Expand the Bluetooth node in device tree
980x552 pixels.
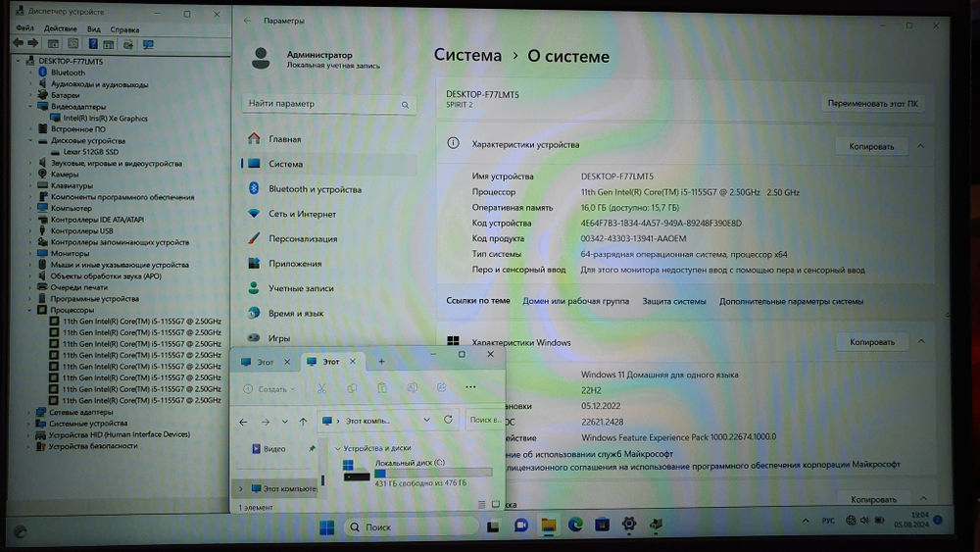[x=30, y=73]
